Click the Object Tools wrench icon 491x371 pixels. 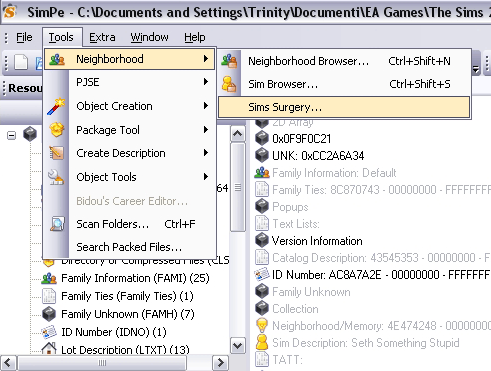click(x=56, y=177)
